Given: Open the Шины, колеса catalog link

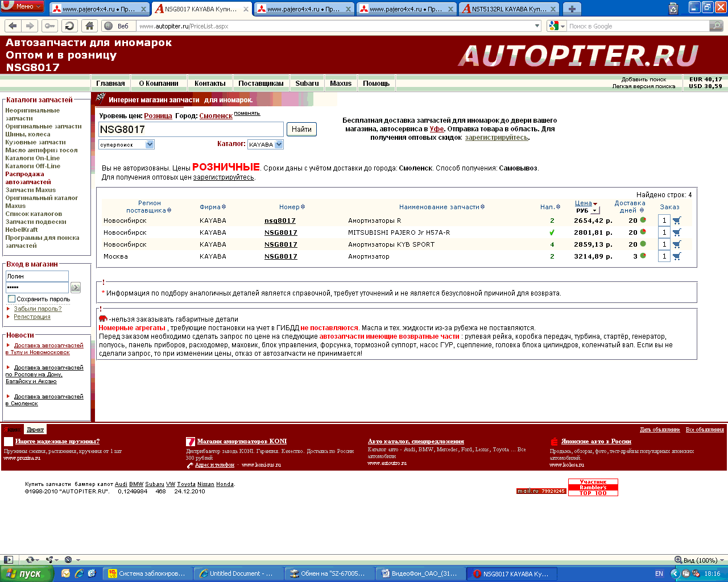Looking at the screenshot, I should (28, 134).
